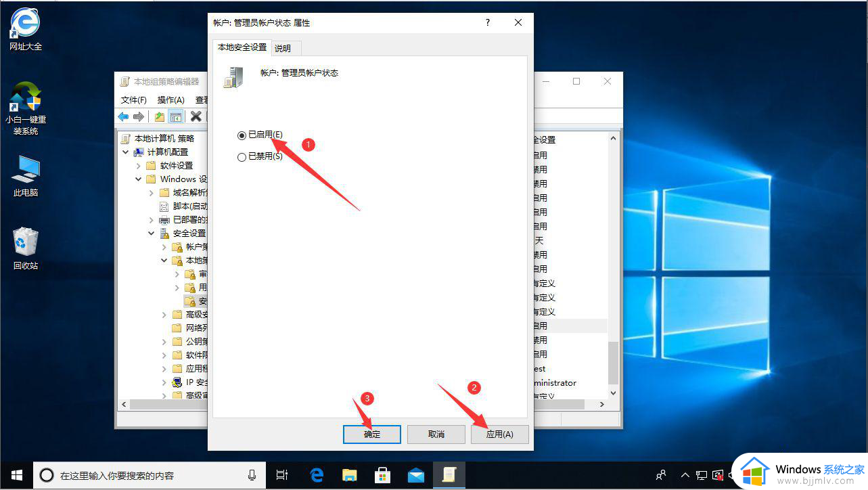Screen dimensions: 868x490
Task: Click the scroll-up arrow in policy list
Action: click(x=614, y=138)
